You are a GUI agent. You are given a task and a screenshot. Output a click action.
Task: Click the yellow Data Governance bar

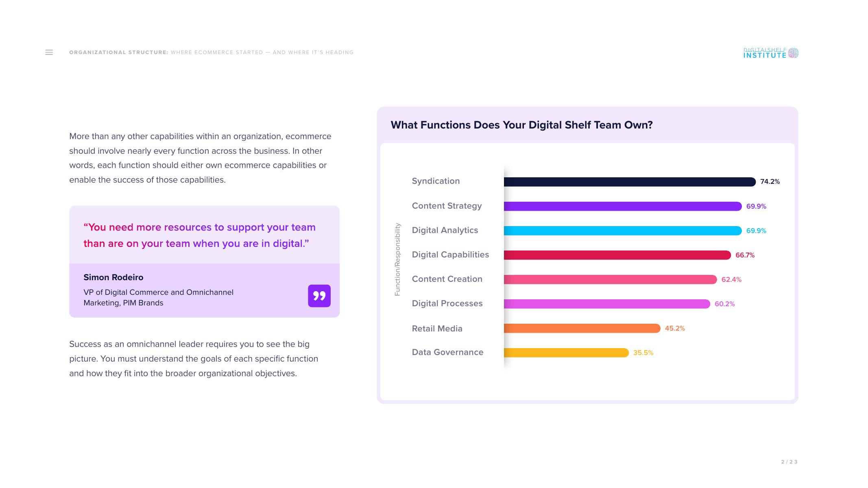pyautogui.click(x=566, y=353)
